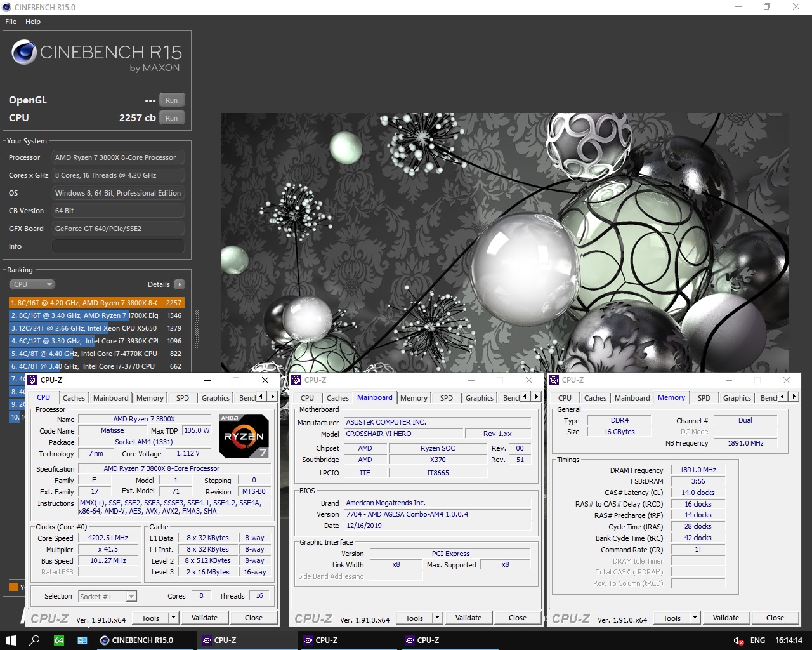Image resolution: width=812 pixels, height=650 pixels.
Task: Click the CAS# Latency 14.0 clocks value
Action: [x=698, y=493]
